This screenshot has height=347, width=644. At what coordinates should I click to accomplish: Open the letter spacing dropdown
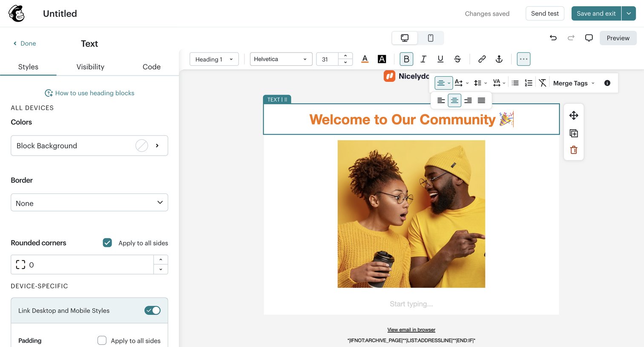coord(499,83)
